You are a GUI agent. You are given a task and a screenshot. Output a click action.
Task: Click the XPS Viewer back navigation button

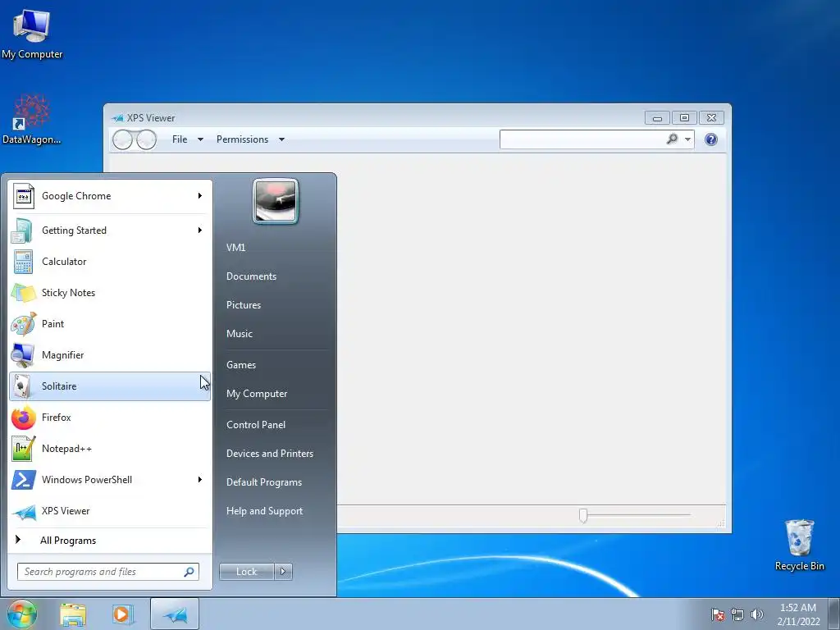tap(123, 139)
